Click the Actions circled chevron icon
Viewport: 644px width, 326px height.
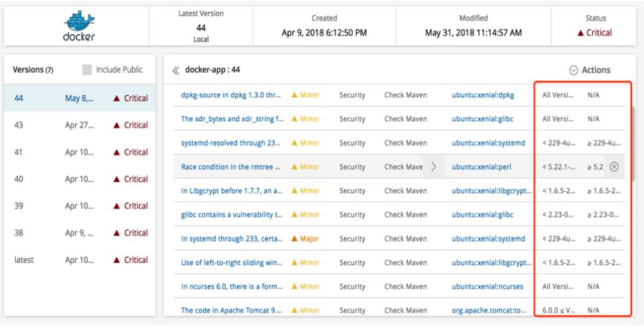click(x=573, y=70)
